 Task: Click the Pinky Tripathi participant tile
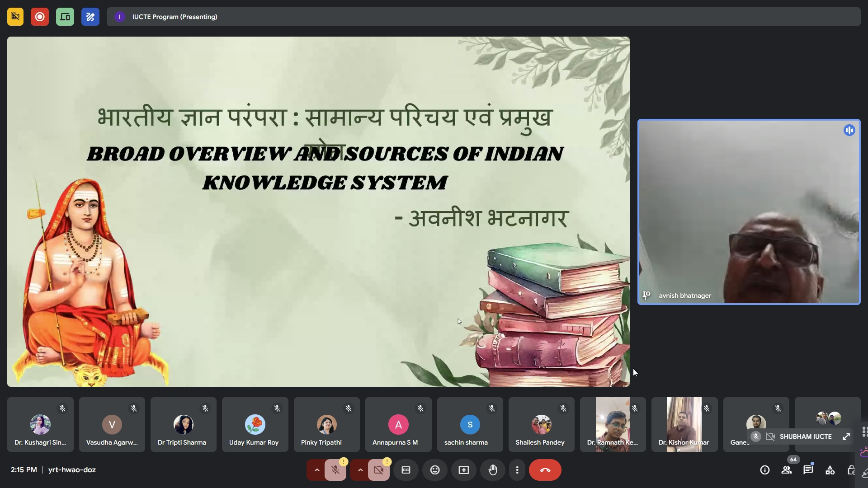[x=326, y=424]
